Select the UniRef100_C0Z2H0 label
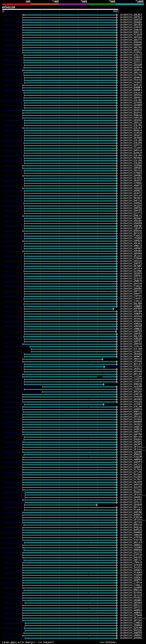Image resolution: width=146 pixels, height=644 pixels. [131, 377]
